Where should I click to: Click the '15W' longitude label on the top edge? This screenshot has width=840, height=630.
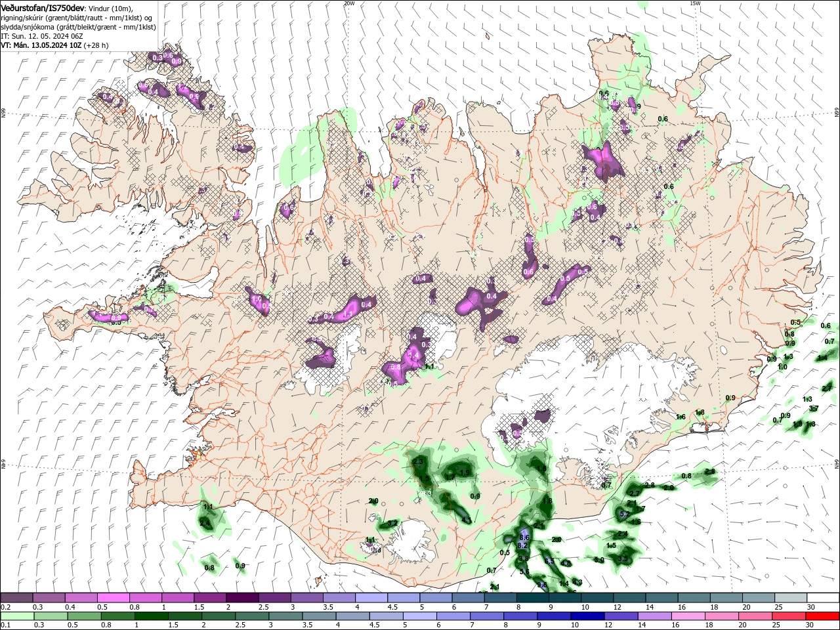(695, 3)
